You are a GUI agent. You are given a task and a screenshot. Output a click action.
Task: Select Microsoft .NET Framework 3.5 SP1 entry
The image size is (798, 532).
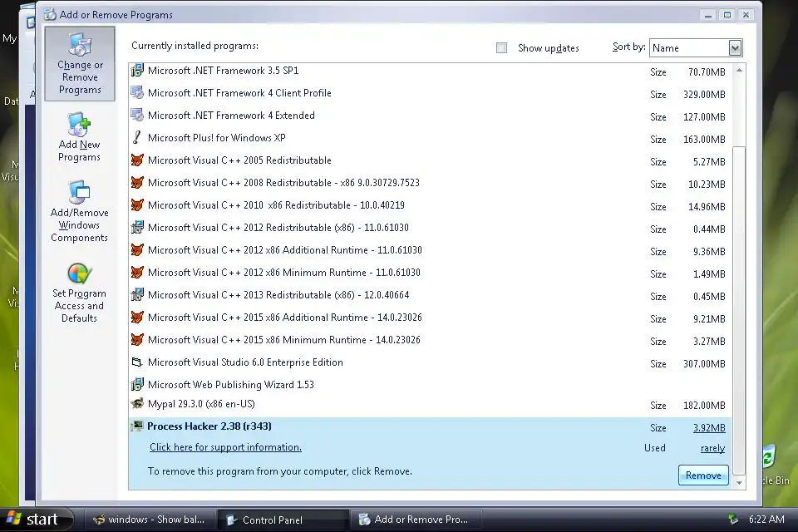(431, 71)
